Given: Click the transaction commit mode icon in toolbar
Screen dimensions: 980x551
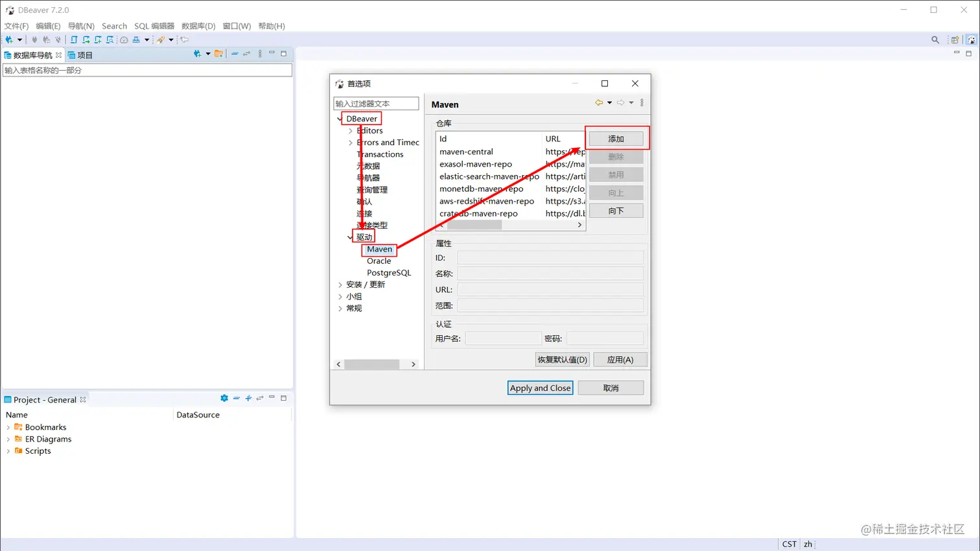Looking at the screenshot, I should pos(136,40).
